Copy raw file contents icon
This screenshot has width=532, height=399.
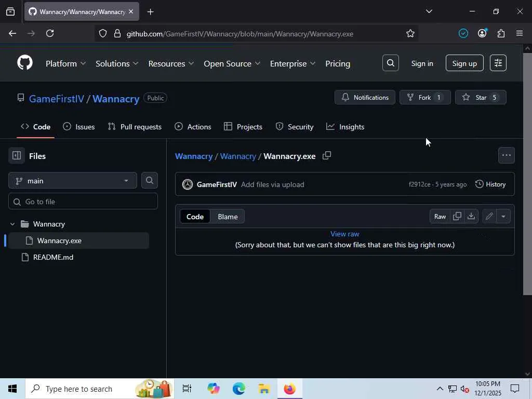pos(457,217)
